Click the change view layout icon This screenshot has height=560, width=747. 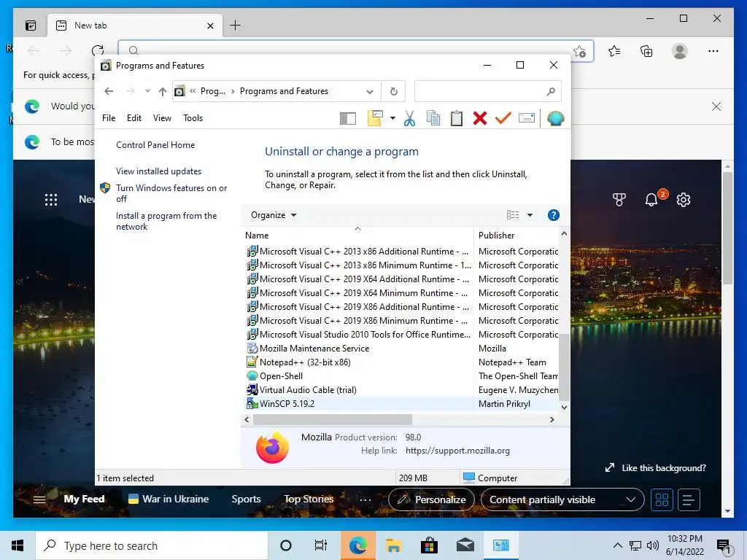click(x=513, y=215)
